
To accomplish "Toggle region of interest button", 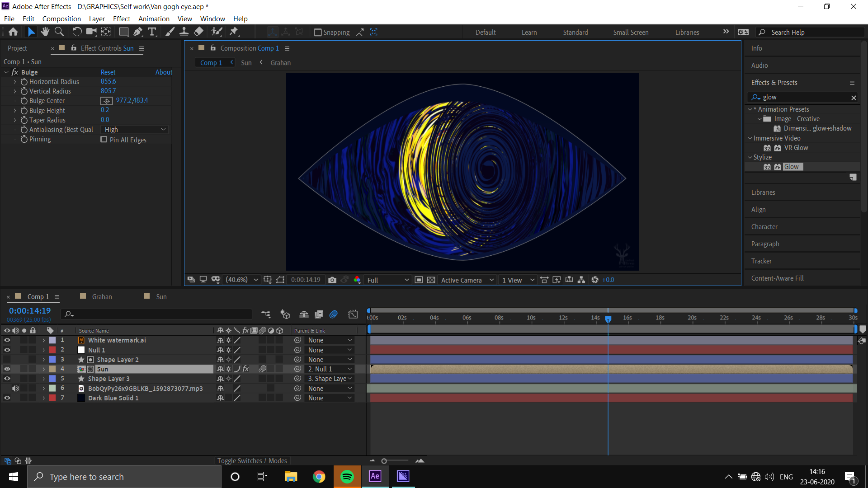I will [419, 280].
